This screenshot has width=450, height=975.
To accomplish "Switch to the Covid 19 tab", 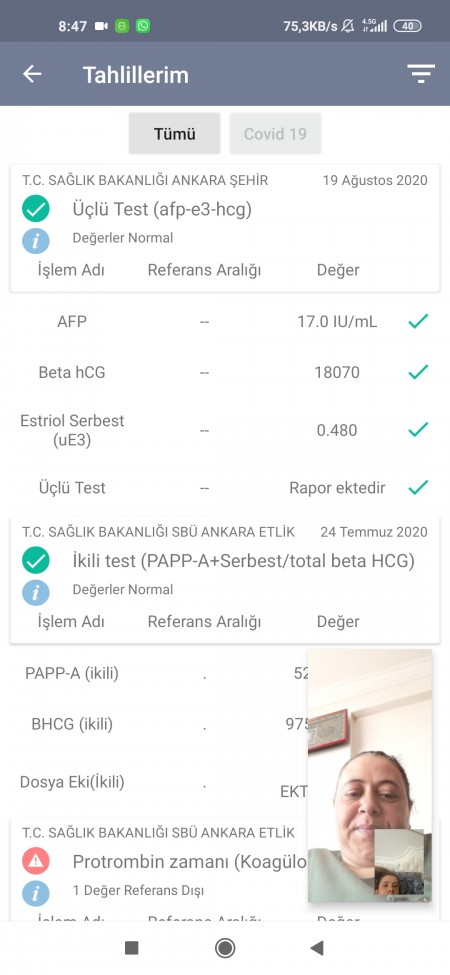I will click(275, 134).
